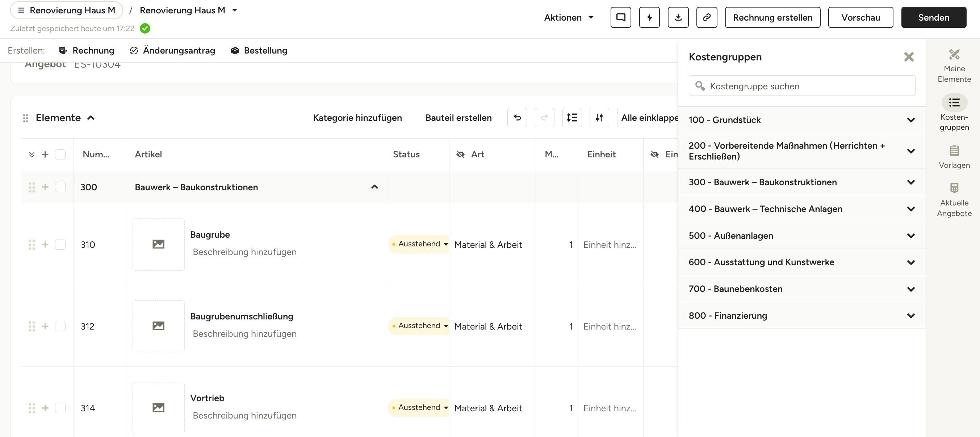
Task: Expand cost group 400 - Bauwerk – Technische Anlagen
Action: click(911, 209)
